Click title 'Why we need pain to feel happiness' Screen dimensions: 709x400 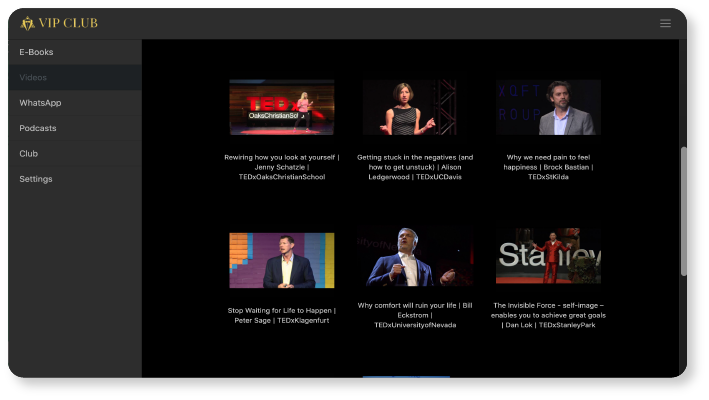[x=548, y=167]
